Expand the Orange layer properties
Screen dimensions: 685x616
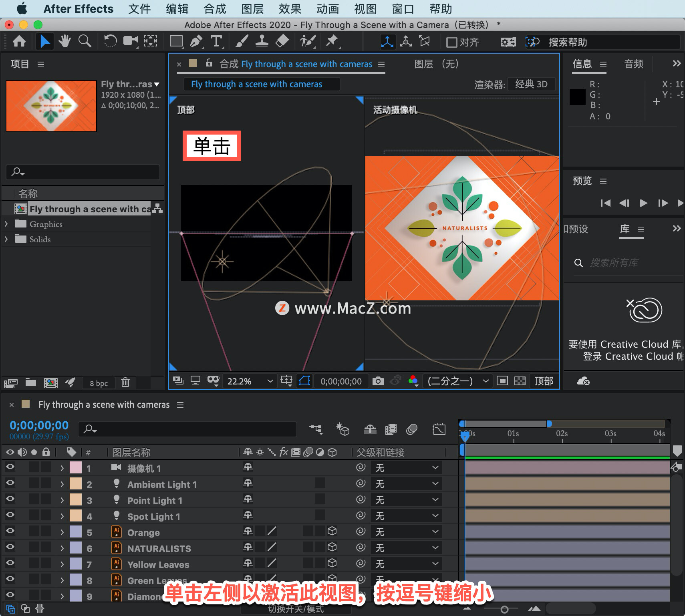point(62,532)
